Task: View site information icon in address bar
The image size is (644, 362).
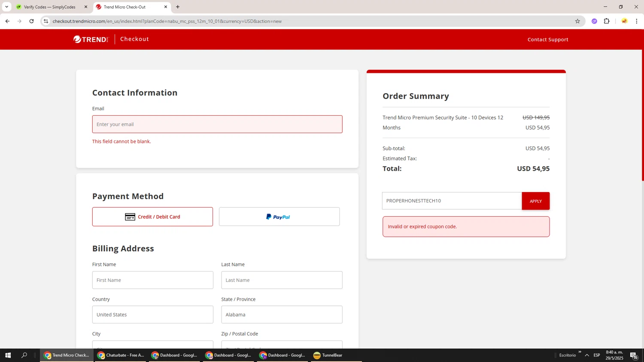Action: [46, 21]
